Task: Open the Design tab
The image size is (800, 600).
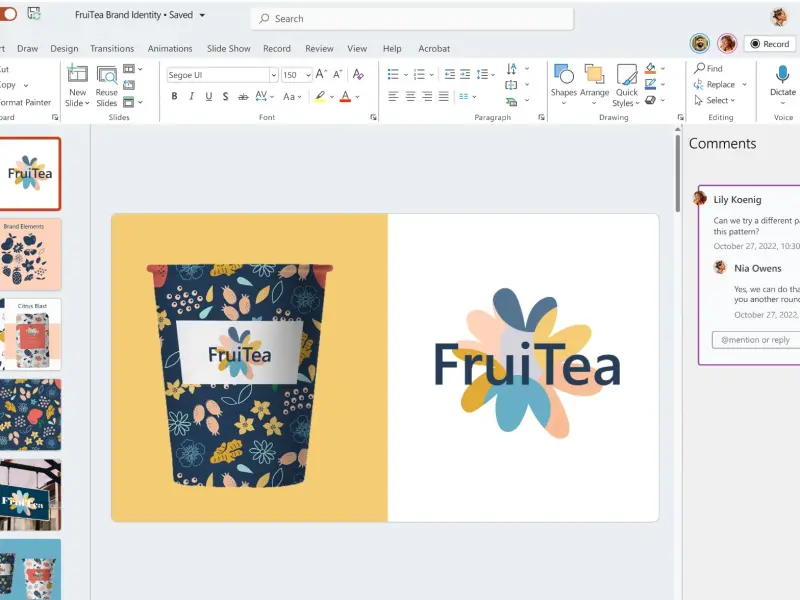Action: (64, 48)
